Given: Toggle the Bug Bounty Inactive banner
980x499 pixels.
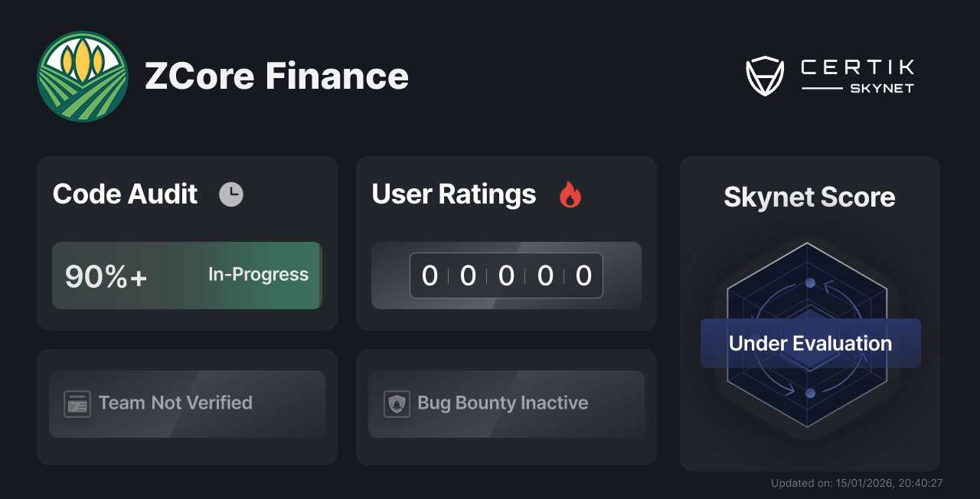Looking at the screenshot, I should coord(506,403).
